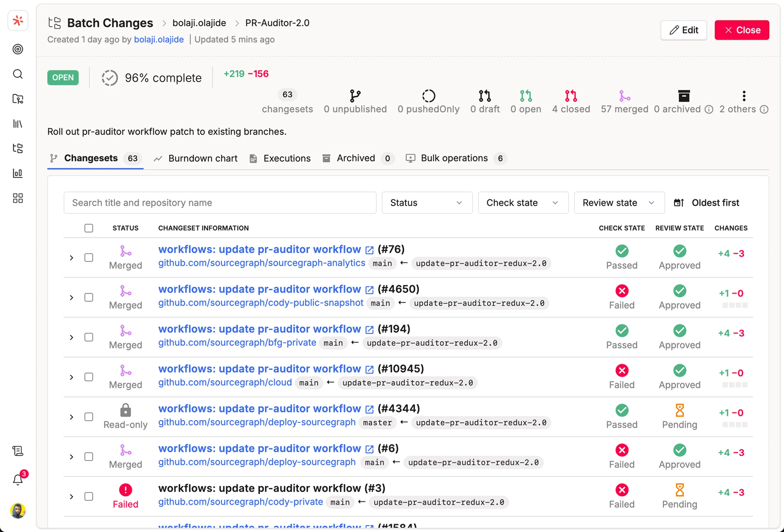The height and width of the screenshot is (532, 784).
Task: Check the box for cody-private #3
Action: click(x=89, y=496)
